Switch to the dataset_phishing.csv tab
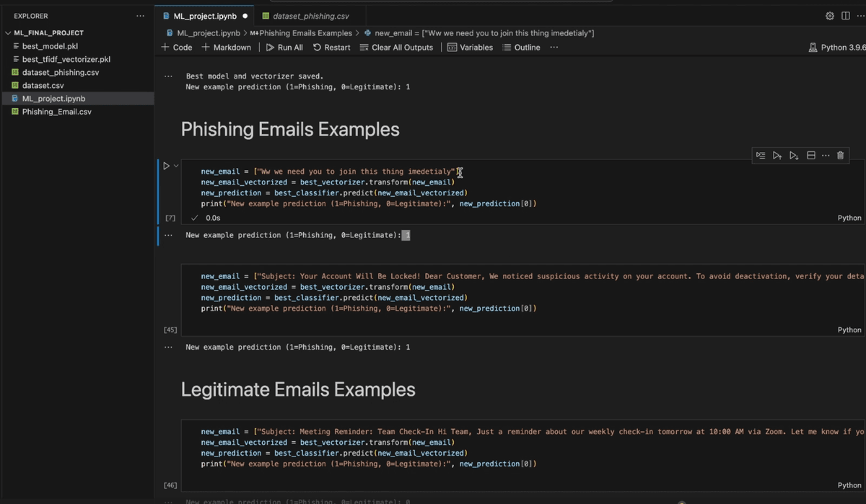 [309, 15]
